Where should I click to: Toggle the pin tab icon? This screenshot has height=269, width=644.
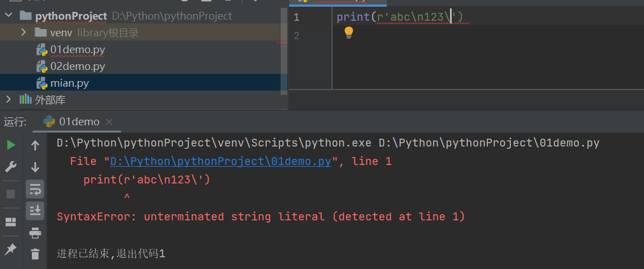coord(11,249)
